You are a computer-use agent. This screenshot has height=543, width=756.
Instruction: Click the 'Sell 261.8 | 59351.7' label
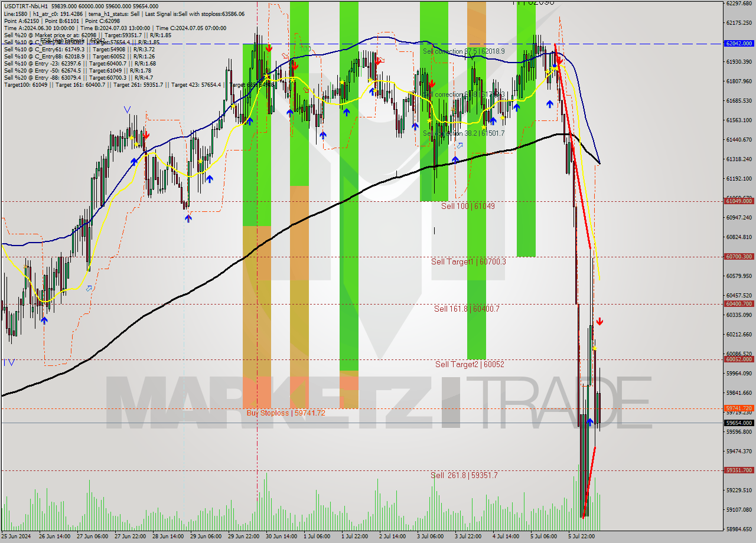[464, 475]
